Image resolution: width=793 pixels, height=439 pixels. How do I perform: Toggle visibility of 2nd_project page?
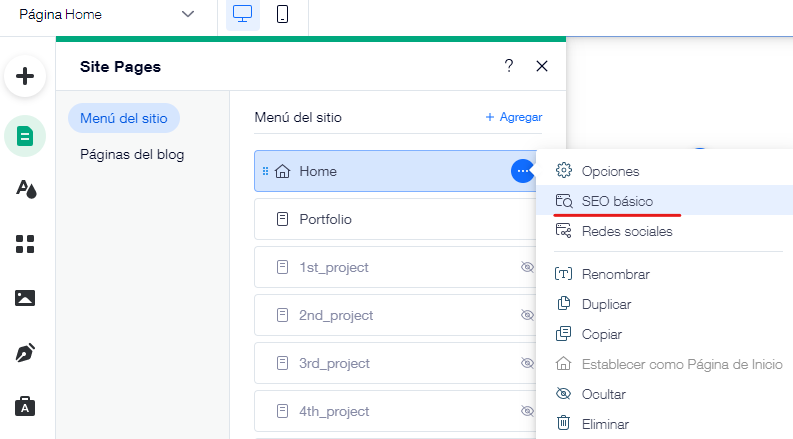528,315
